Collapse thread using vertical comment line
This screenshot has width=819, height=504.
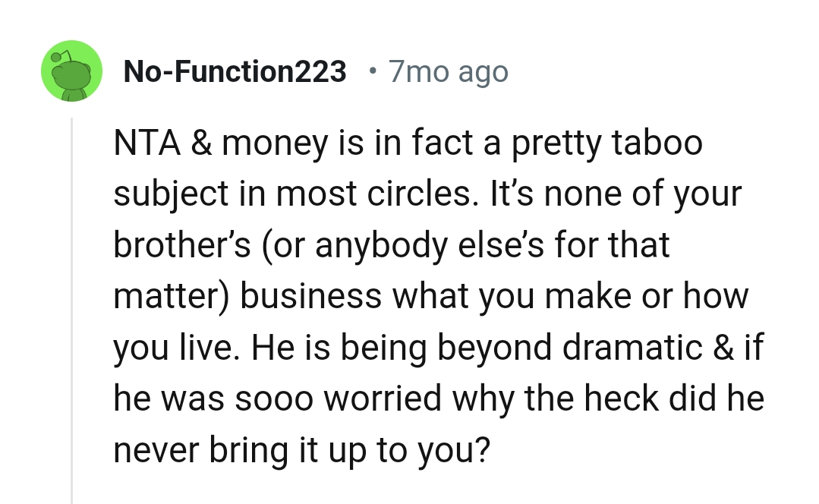(x=71, y=304)
